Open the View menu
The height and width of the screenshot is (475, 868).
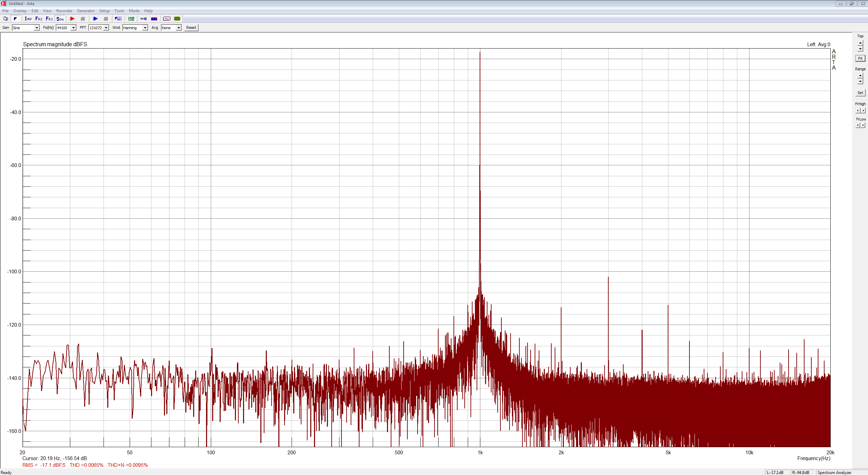coord(48,11)
